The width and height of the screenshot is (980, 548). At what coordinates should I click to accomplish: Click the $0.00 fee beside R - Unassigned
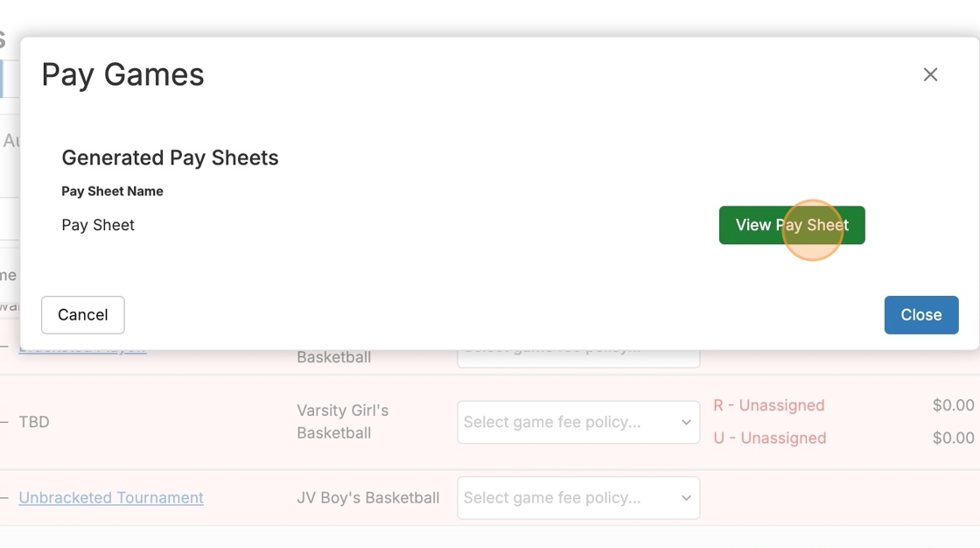pyautogui.click(x=953, y=405)
